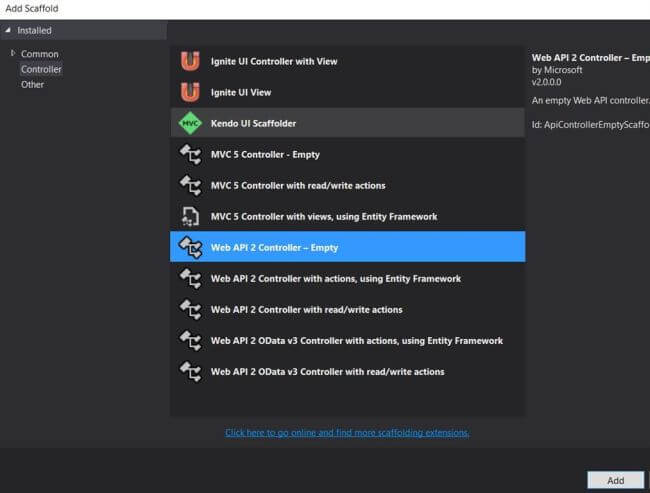The width and height of the screenshot is (650, 493).
Task: Click the MVC 5 Controller - Empty icon
Action: tap(190, 154)
